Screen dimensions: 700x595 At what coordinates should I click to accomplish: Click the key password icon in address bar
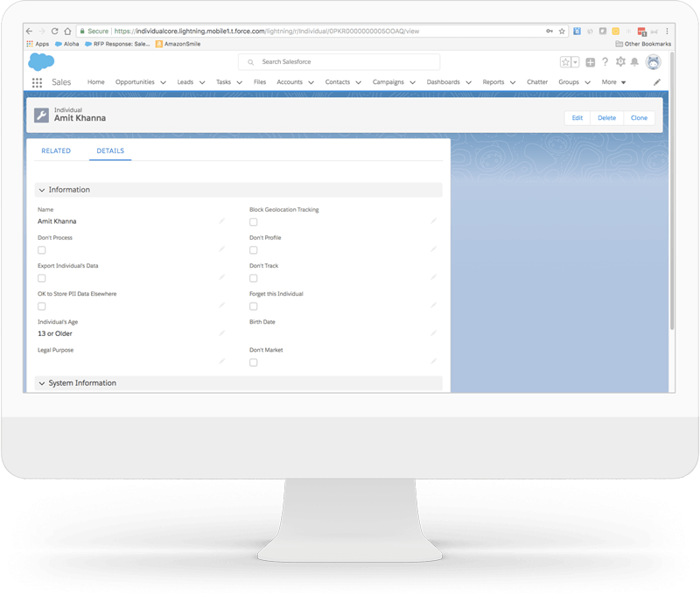pyautogui.click(x=549, y=31)
